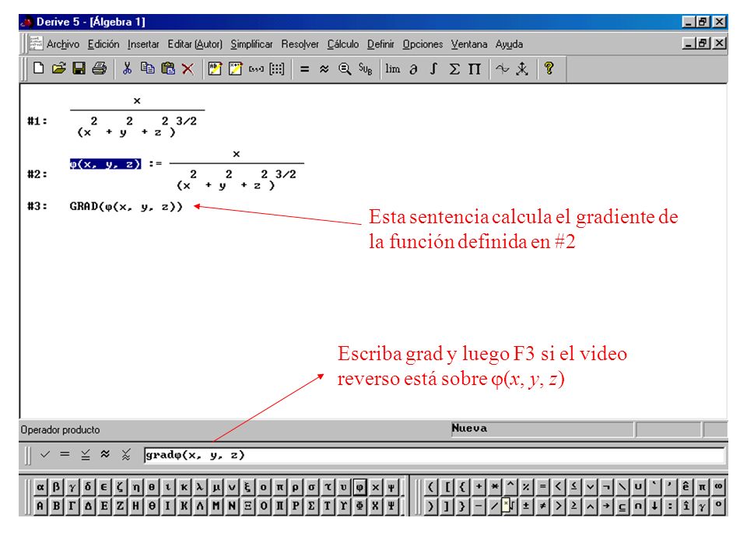The height and width of the screenshot is (560, 747).
Task: Click the Insert text object icon
Action: pos(215,68)
